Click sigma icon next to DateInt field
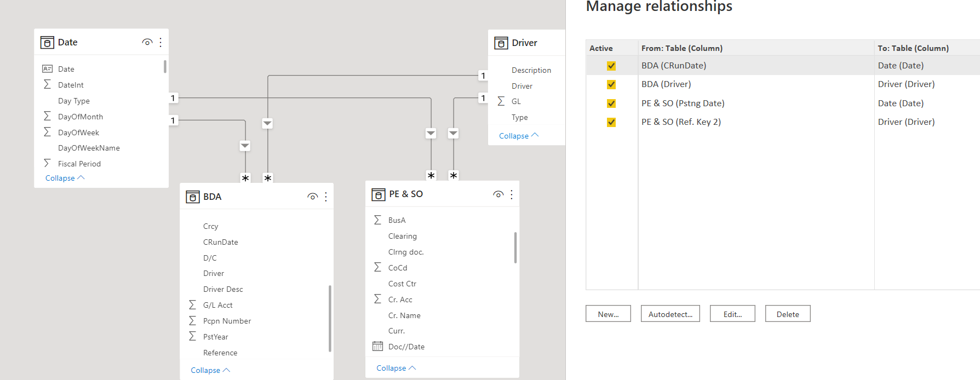The image size is (980, 380). click(47, 84)
